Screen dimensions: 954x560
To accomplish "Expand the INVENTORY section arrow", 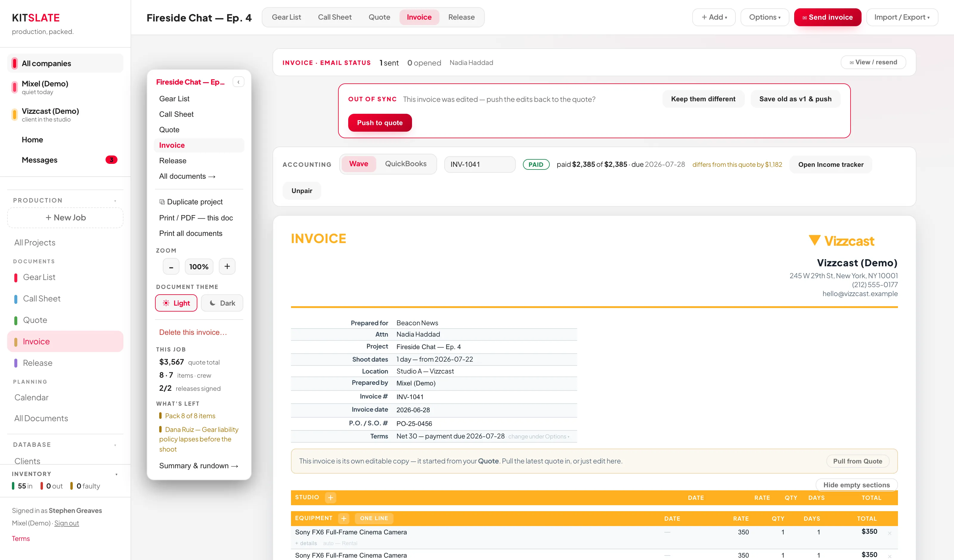I will point(116,474).
